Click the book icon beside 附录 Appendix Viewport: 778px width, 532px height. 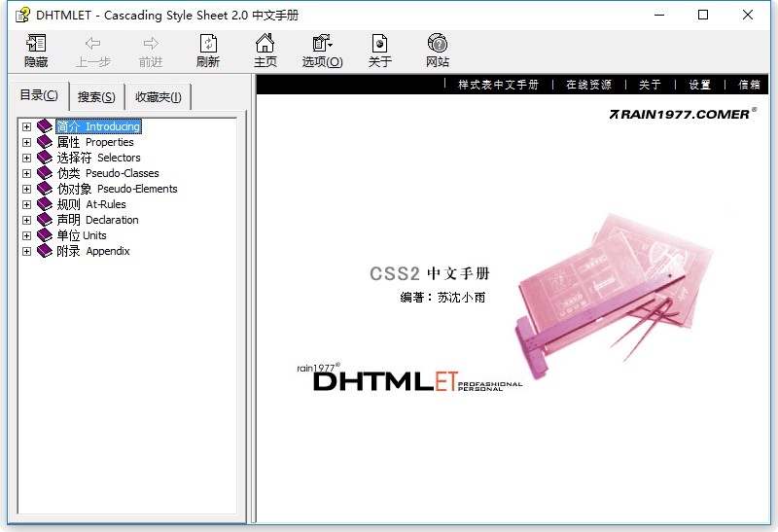(x=45, y=251)
